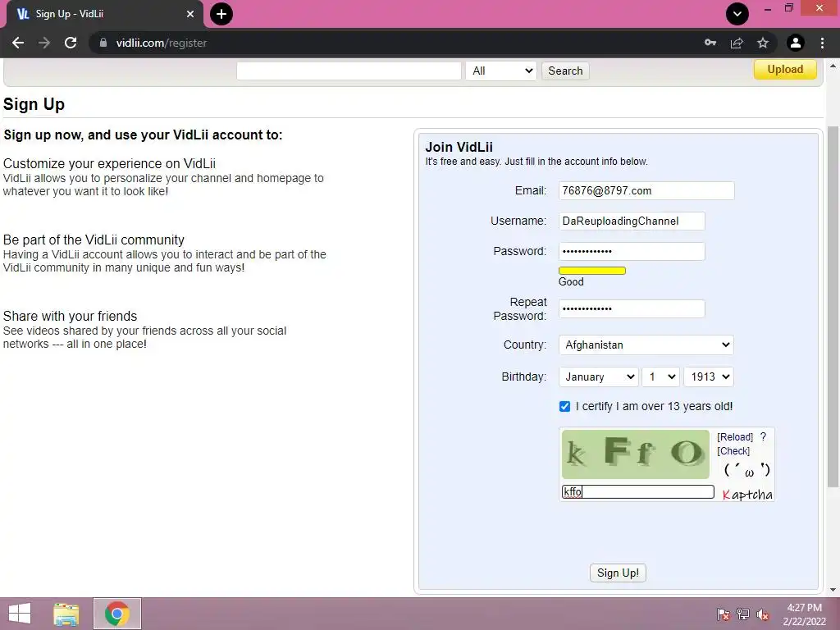
Task: Click the browser back arrow
Action: 18,43
